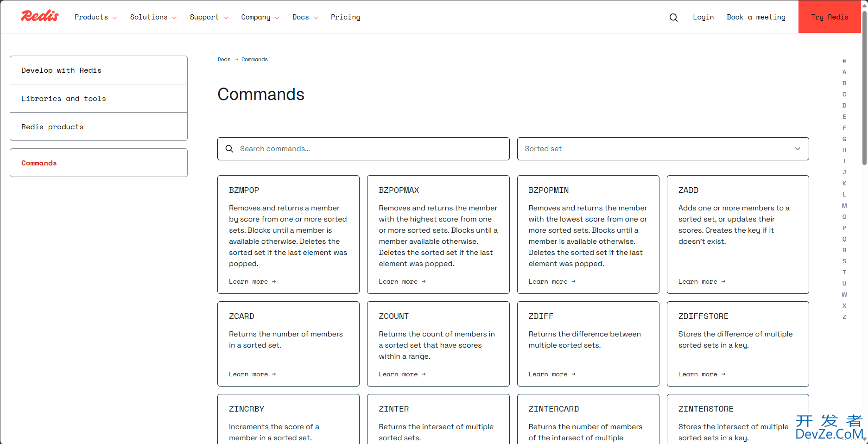The height and width of the screenshot is (444, 868).
Task: Click Book a meeting
Action: (x=756, y=17)
